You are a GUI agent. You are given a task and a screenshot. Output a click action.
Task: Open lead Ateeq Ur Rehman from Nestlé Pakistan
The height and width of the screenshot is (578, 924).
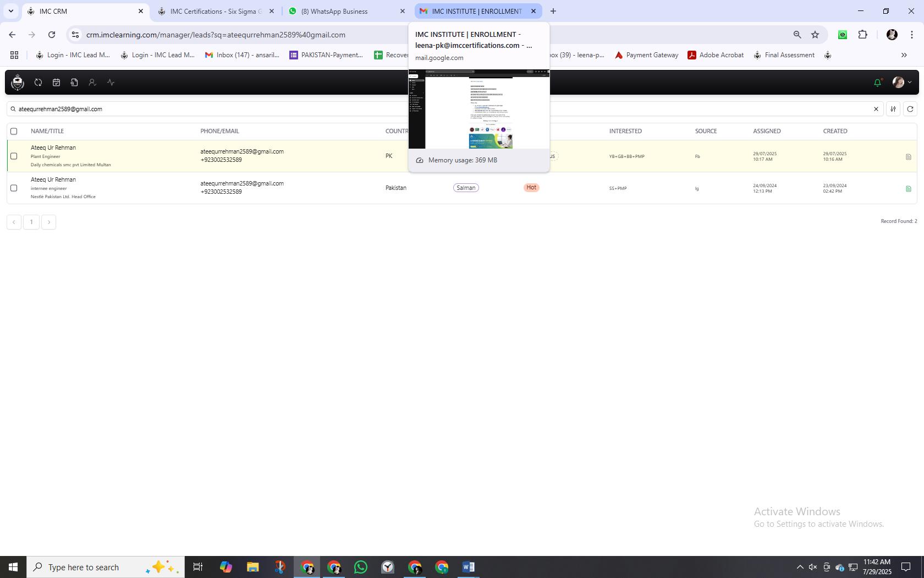tap(53, 179)
